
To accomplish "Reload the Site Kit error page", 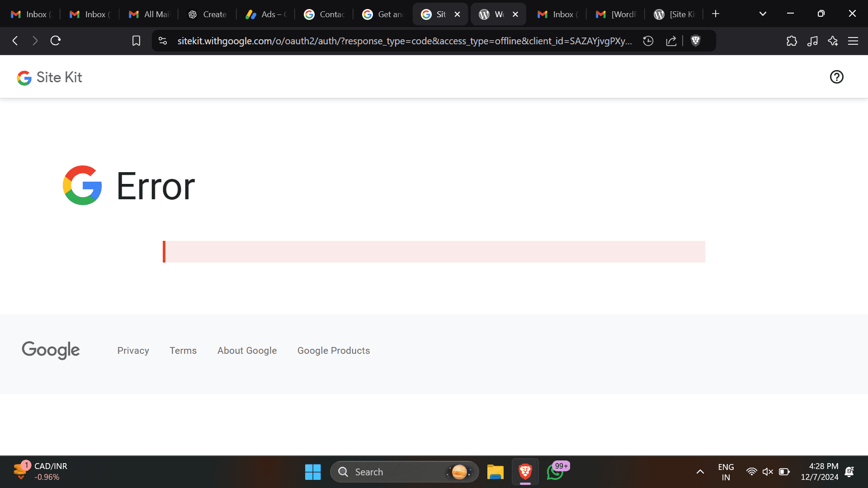I will pos(56,41).
